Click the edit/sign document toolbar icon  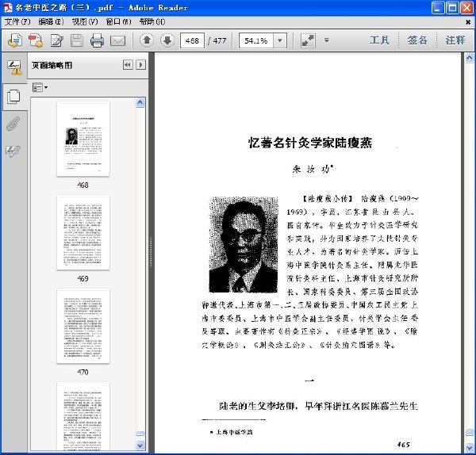[57, 40]
